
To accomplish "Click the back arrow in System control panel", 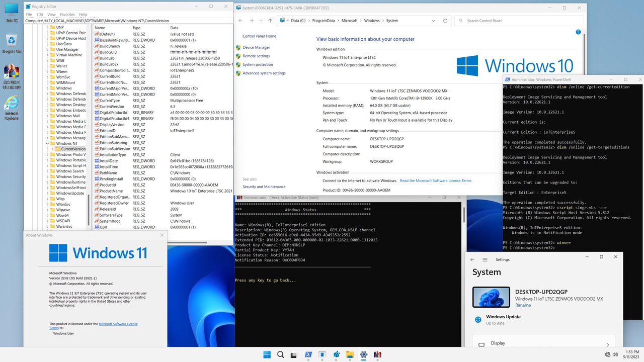I will point(240,21).
